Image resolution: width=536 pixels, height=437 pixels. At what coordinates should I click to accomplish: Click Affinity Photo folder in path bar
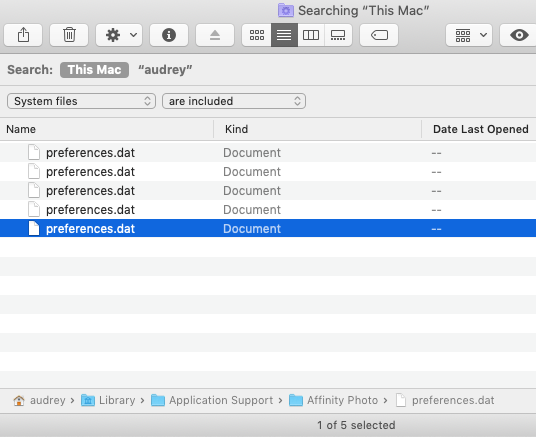pos(334,400)
